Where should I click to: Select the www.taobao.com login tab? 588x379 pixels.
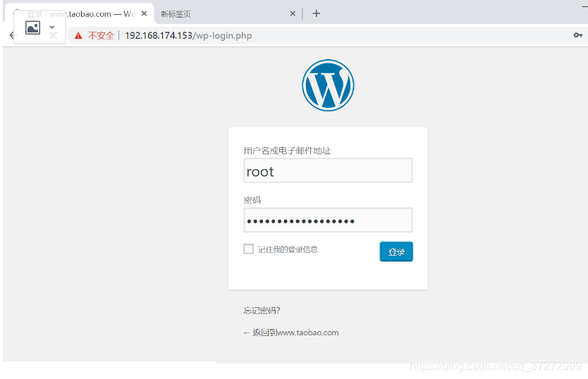(80, 14)
